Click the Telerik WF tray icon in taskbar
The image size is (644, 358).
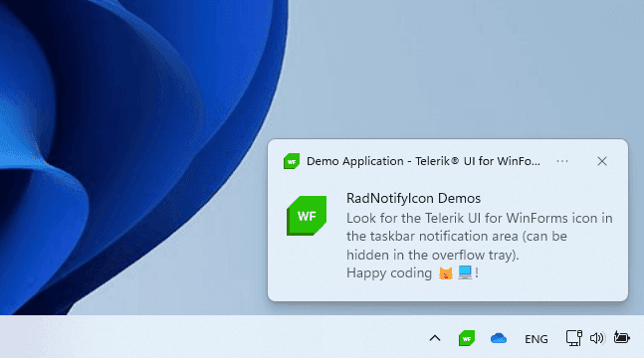point(467,338)
